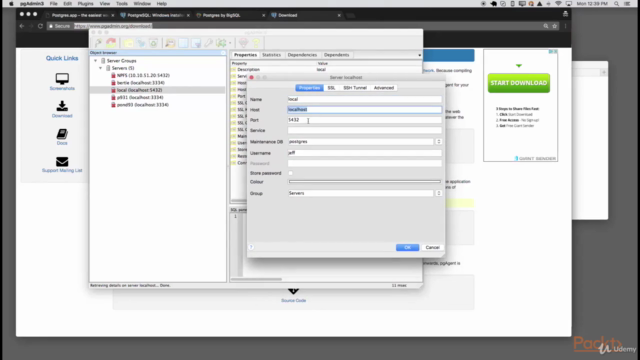
Task: Click the Maintenance wrench toolbar icon
Action: coord(209,43)
